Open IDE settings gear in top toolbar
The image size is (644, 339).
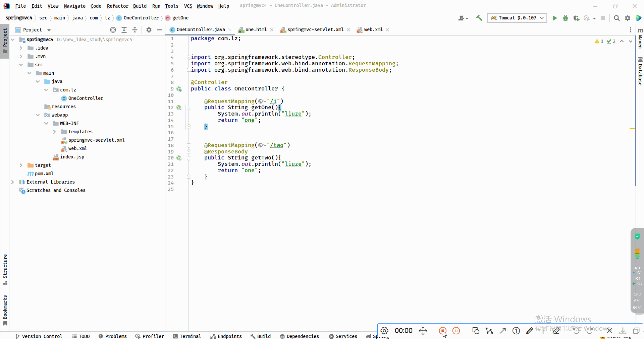[628, 18]
